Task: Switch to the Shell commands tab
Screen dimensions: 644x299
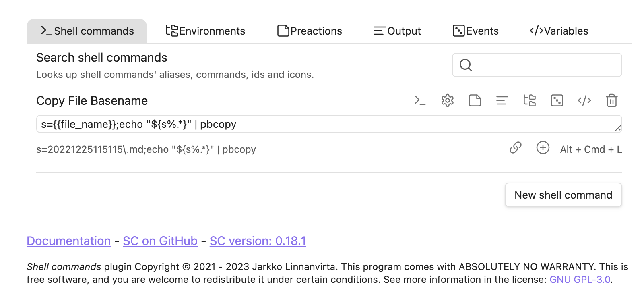Action: coord(87,31)
